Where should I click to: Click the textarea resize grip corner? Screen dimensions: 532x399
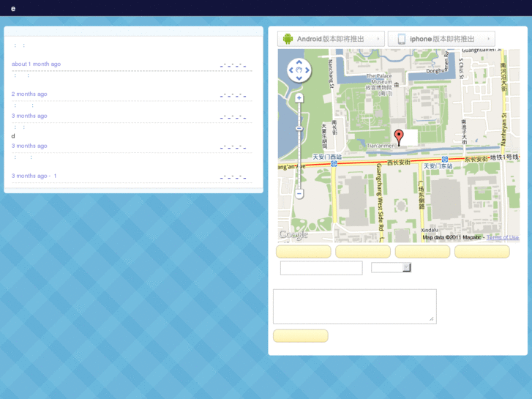432,319
